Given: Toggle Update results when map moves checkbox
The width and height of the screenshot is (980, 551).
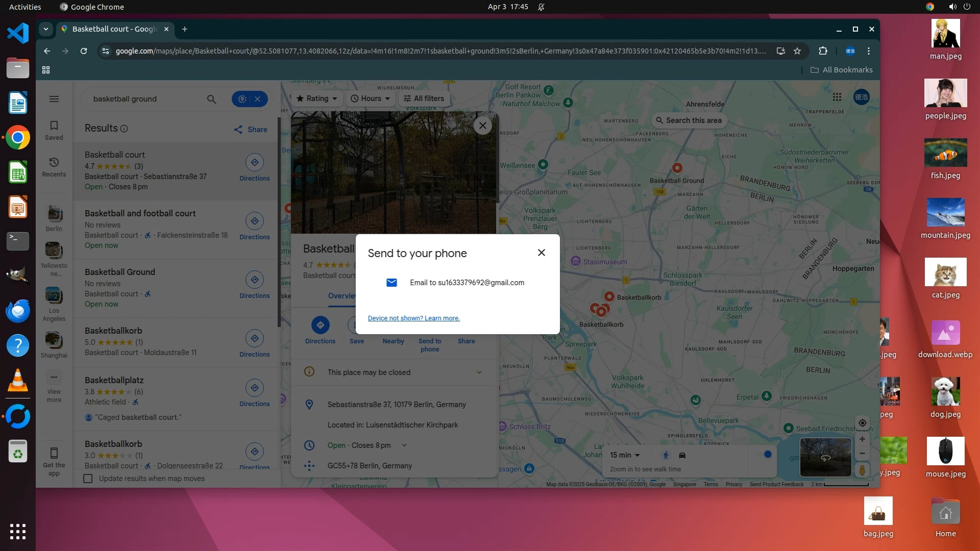Looking at the screenshot, I should pyautogui.click(x=88, y=479).
